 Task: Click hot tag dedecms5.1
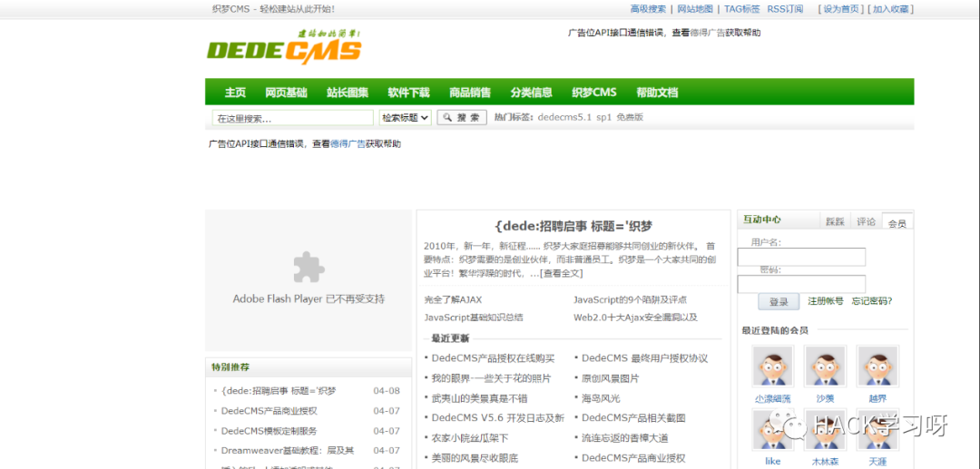564,117
